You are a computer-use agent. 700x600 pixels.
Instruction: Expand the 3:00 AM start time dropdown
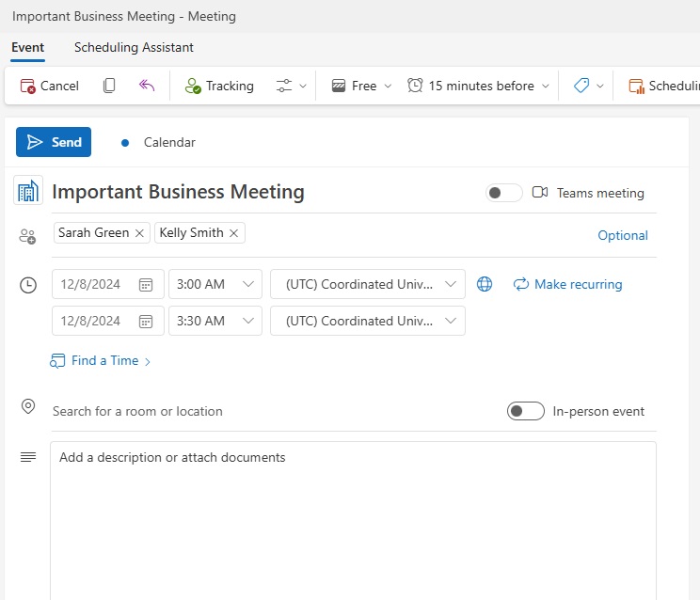(x=250, y=284)
